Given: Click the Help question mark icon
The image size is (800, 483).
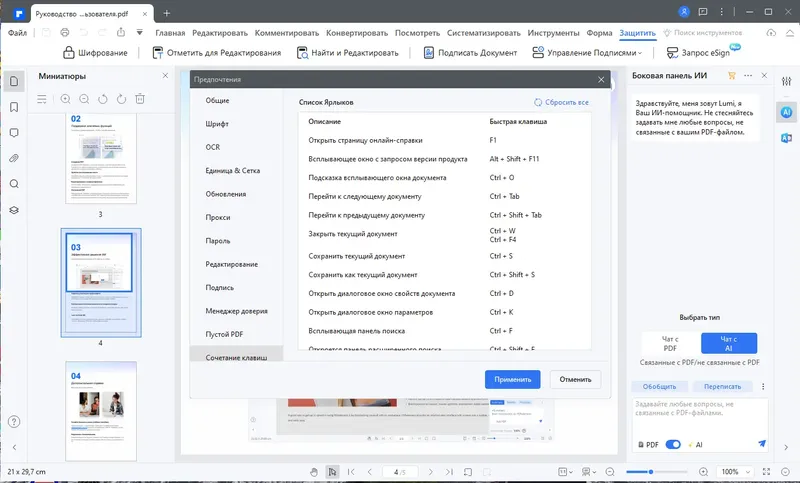Looking at the screenshot, I should 14,422.
